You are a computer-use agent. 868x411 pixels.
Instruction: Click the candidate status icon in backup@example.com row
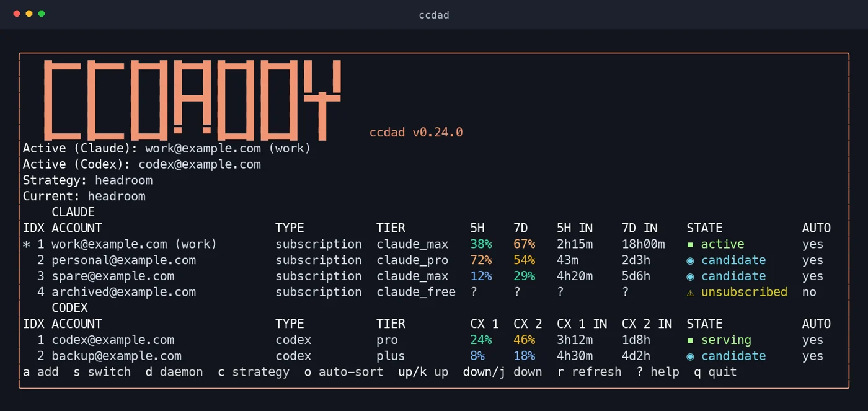pos(690,356)
